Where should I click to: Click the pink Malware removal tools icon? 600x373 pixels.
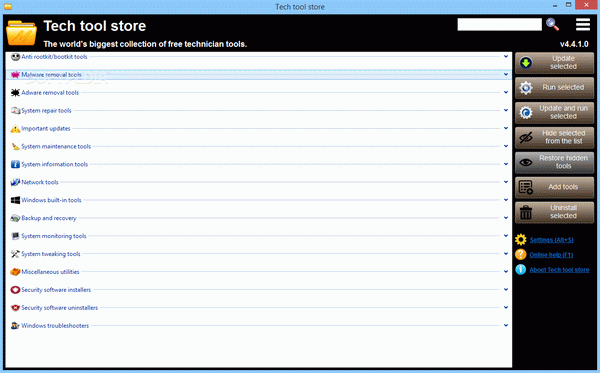15,75
